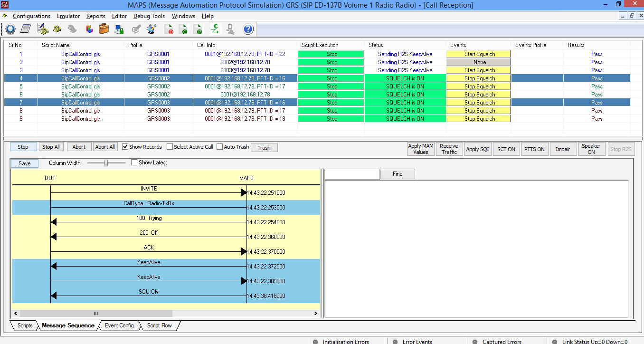644x344 pixels.
Task: Click the computer with green padlock icon
Action: [x=119, y=29]
